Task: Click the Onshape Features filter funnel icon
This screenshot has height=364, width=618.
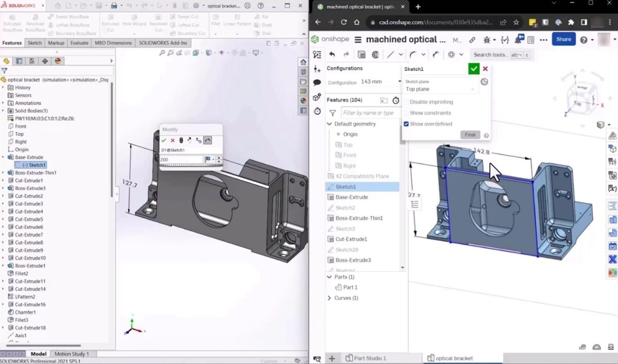Action: [333, 113]
